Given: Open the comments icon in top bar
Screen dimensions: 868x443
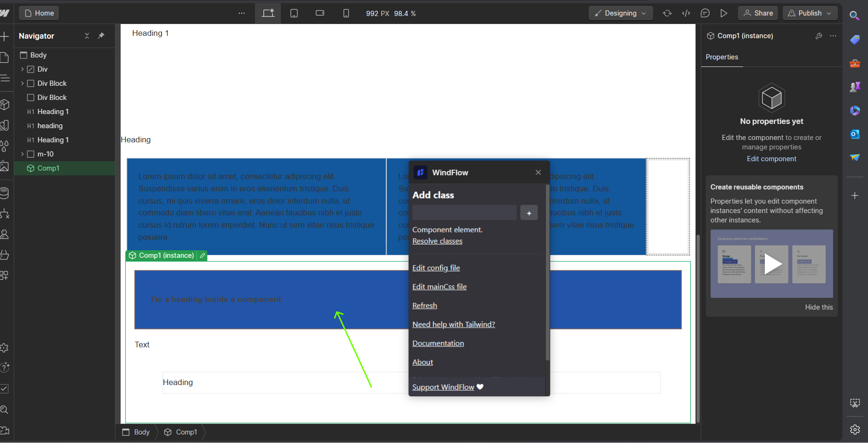Looking at the screenshot, I should [x=705, y=13].
